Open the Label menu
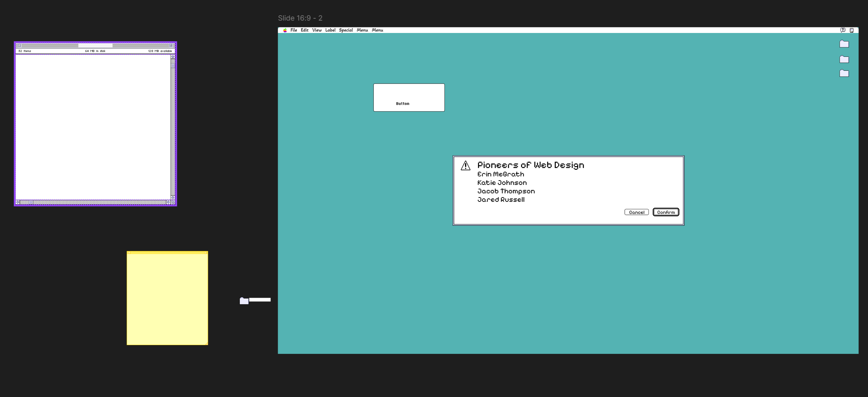 coord(330,30)
